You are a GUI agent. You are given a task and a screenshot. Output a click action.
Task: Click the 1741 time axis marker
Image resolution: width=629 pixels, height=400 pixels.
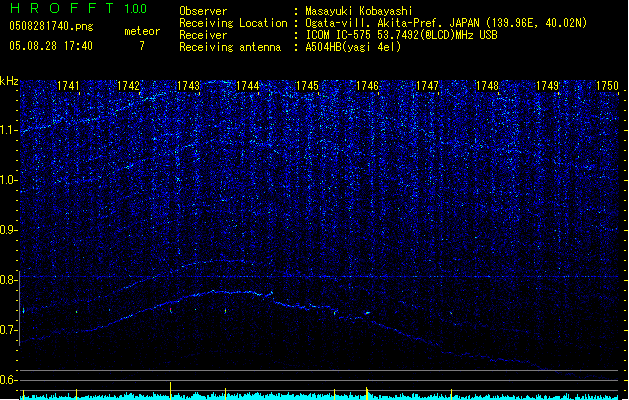click(68, 86)
